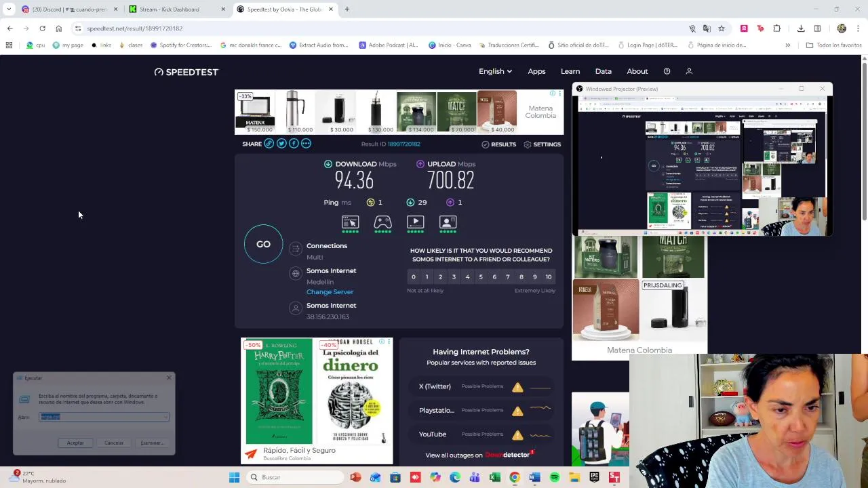Select rating 10 in recommendation survey
This screenshot has width=868, height=488.
pyautogui.click(x=549, y=277)
